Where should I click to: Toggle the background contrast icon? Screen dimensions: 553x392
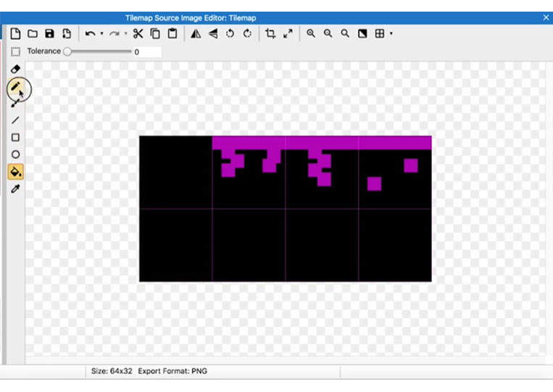[362, 34]
